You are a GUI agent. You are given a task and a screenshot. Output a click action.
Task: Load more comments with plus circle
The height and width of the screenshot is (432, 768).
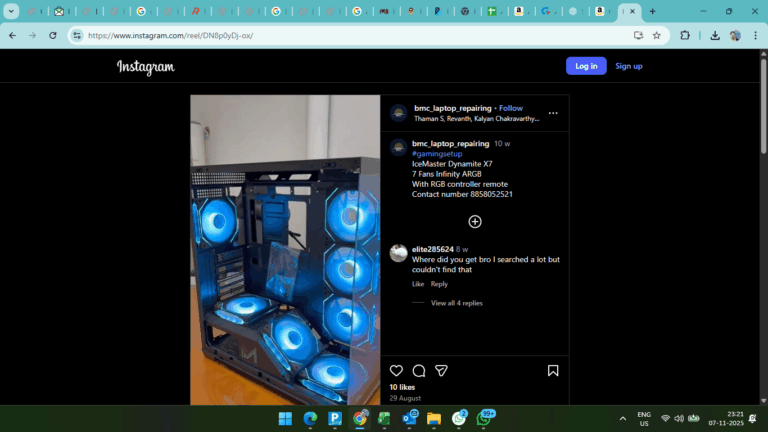(x=475, y=221)
